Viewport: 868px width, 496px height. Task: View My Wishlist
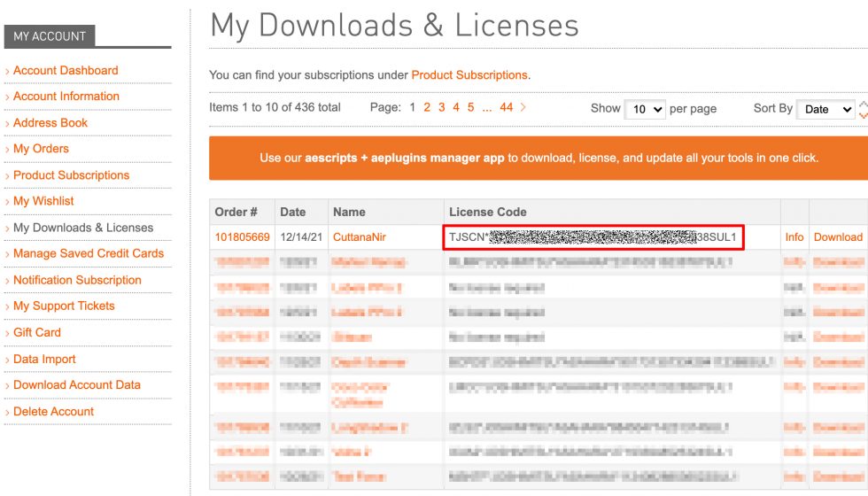tap(43, 201)
